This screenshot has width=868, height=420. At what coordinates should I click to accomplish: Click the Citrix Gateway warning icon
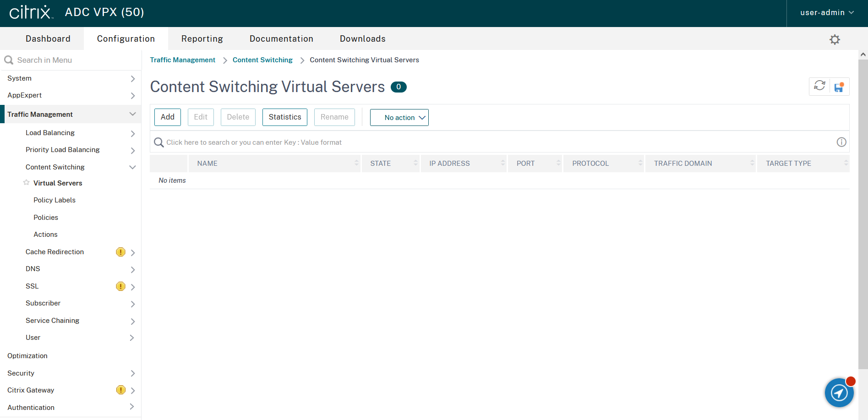[x=120, y=390]
